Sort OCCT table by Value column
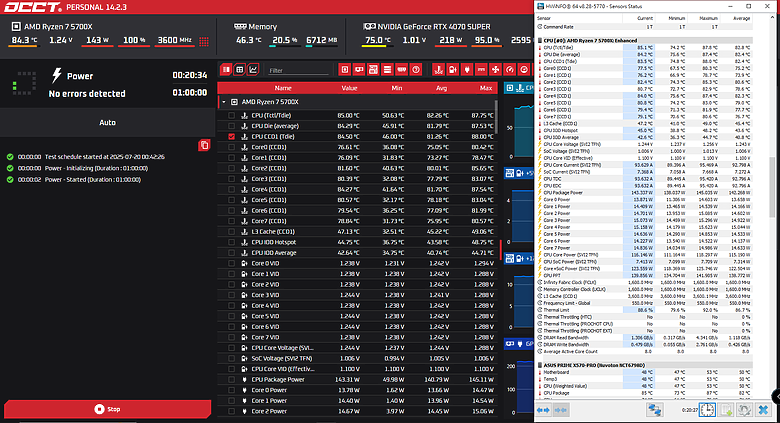780x423 pixels. click(x=349, y=88)
